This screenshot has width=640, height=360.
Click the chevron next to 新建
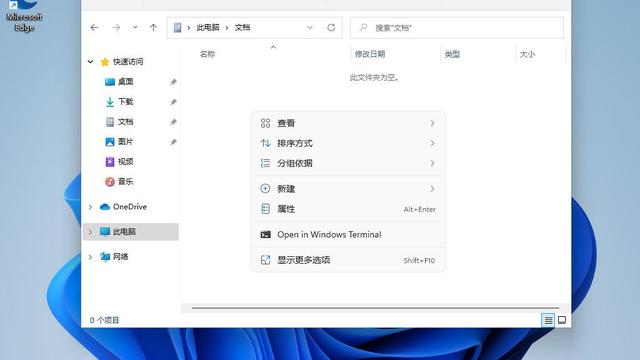[432, 189]
